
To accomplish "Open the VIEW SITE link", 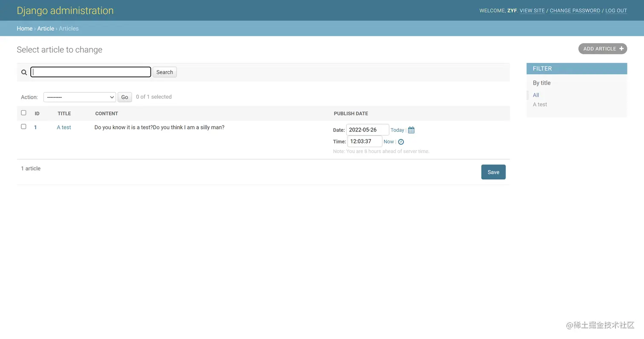I will click(x=532, y=11).
